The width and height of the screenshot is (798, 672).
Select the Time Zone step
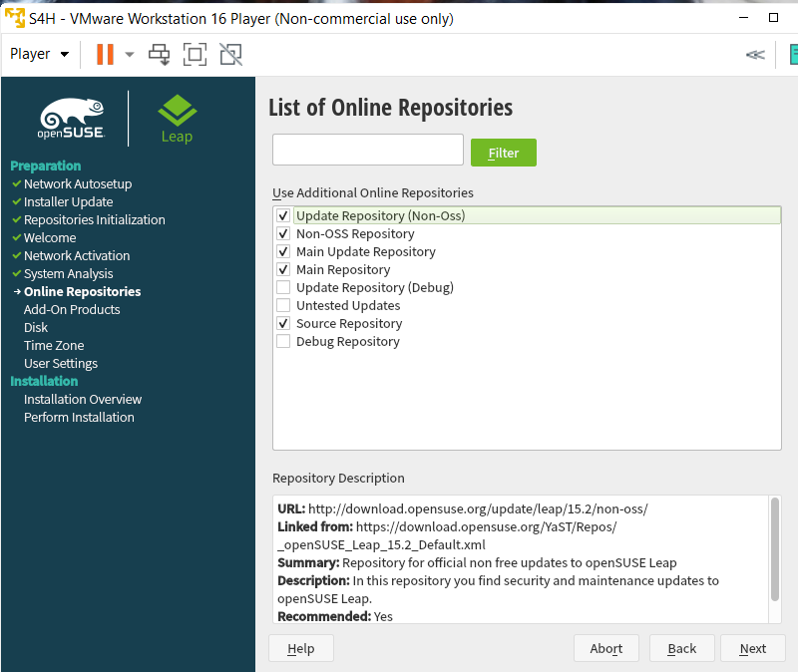pyautogui.click(x=54, y=345)
